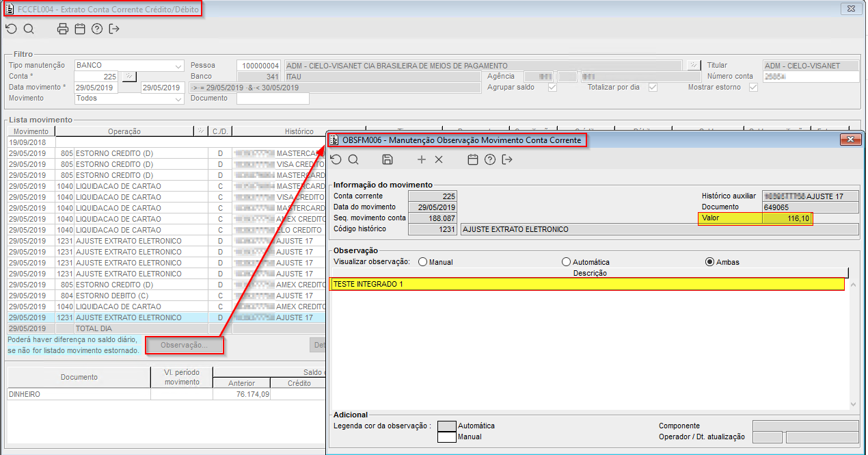Click the Vl. período movimento column header
Screen dimensions: 868x455
[x=182, y=377]
